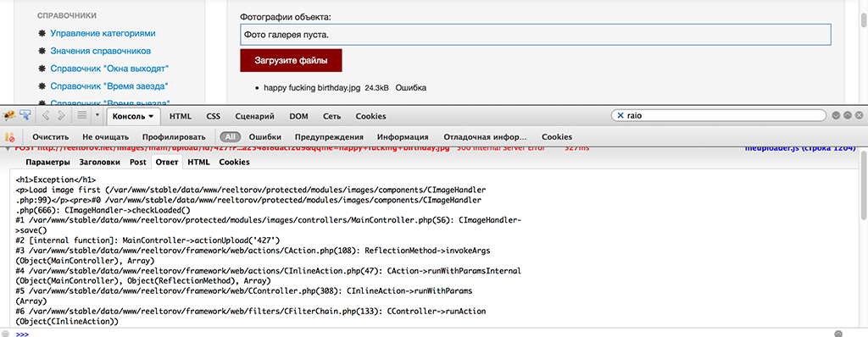
Task: Switch to the CSS panel
Action: 213,116
